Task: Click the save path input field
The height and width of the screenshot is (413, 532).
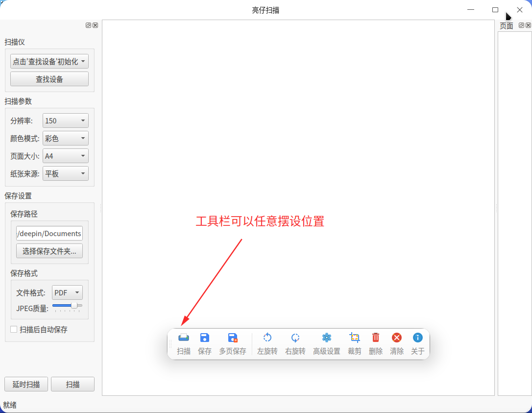Action: click(49, 234)
